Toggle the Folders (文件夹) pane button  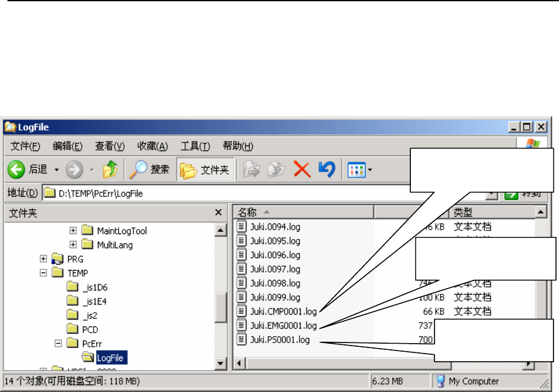click(205, 170)
